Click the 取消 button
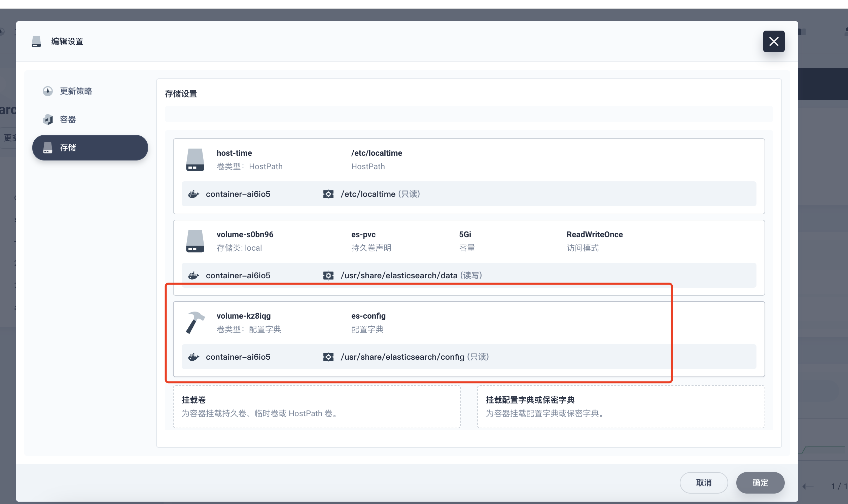Image resolution: width=848 pixels, height=504 pixels. click(x=703, y=482)
